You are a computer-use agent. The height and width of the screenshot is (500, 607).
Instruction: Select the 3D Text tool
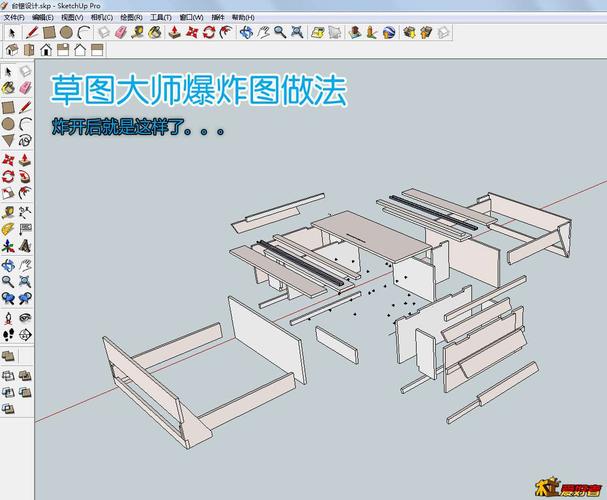tap(25, 246)
